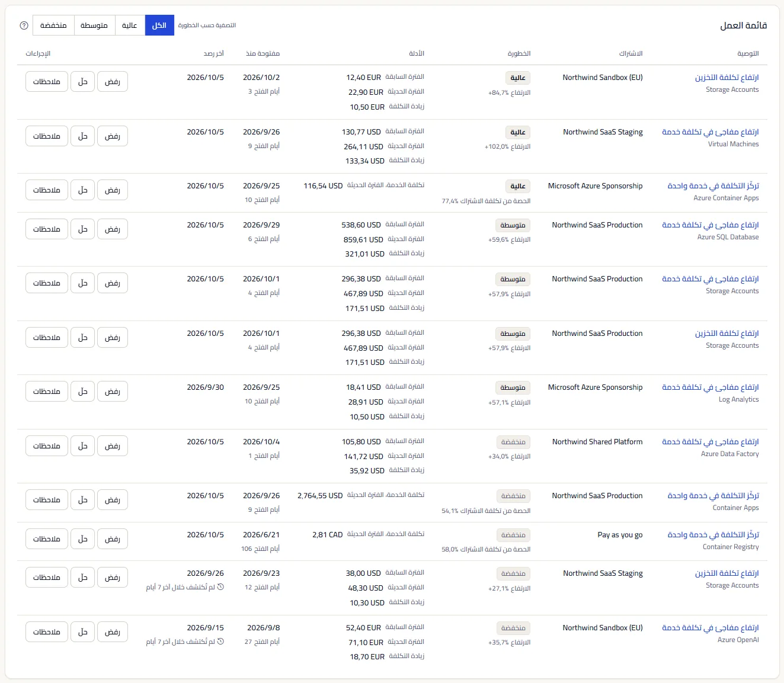Click رفض in Container Registry row
The image size is (784, 683).
(x=113, y=539)
